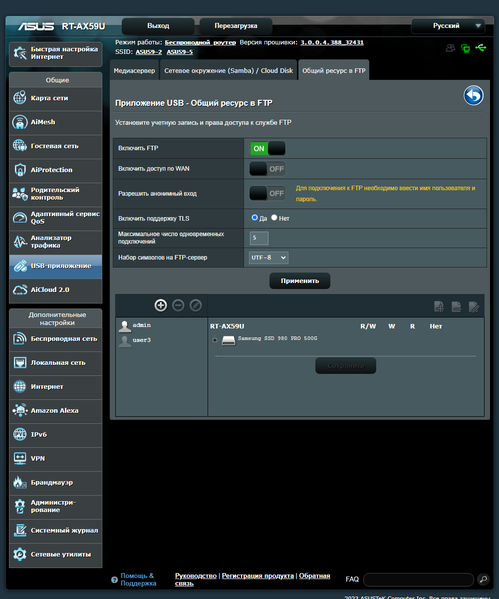499x599 pixels.
Task: Click the Применить button
Action: pyautogui.click(x=300, y=281)
